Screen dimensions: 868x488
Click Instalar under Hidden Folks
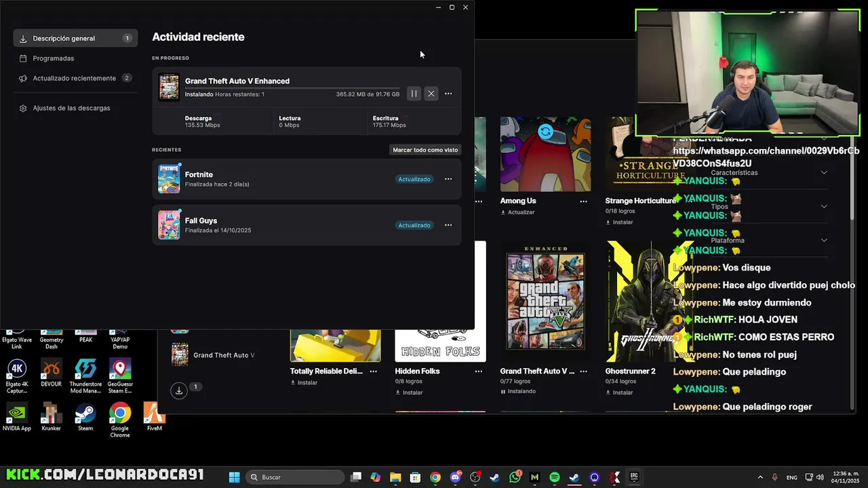pyautogui.click(x=409, y=392)
